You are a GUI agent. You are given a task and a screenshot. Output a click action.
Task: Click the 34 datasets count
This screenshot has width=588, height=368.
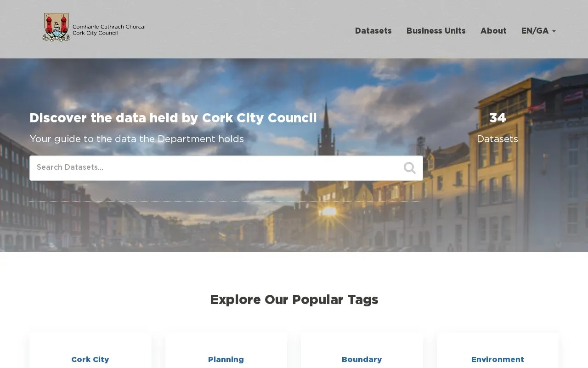click(498, 118)
